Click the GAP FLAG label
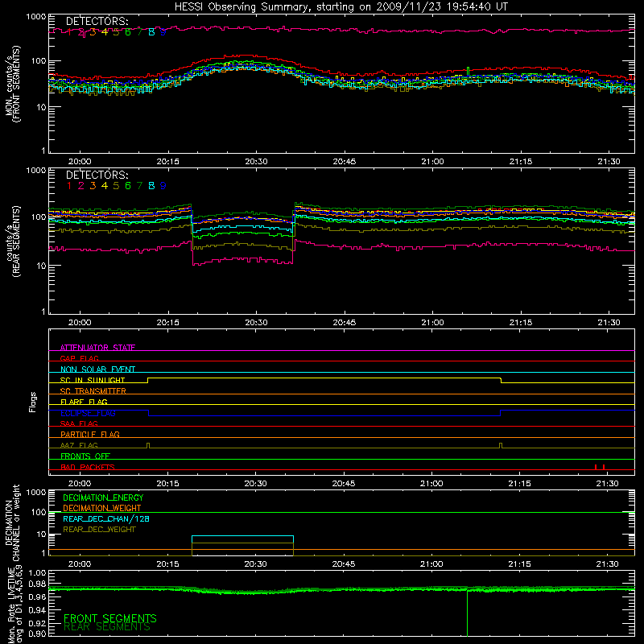This screenshot has width=644, height=644. (79, 358)
